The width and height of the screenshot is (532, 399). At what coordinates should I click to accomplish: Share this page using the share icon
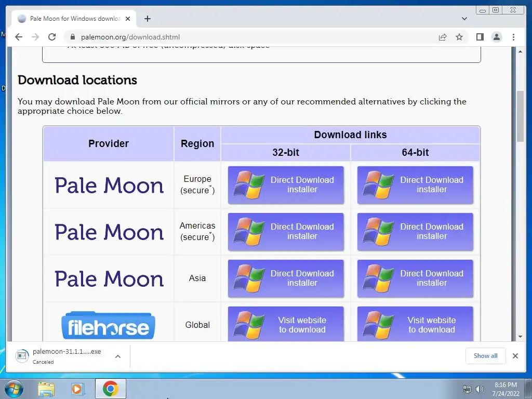(x=443, y=37)
